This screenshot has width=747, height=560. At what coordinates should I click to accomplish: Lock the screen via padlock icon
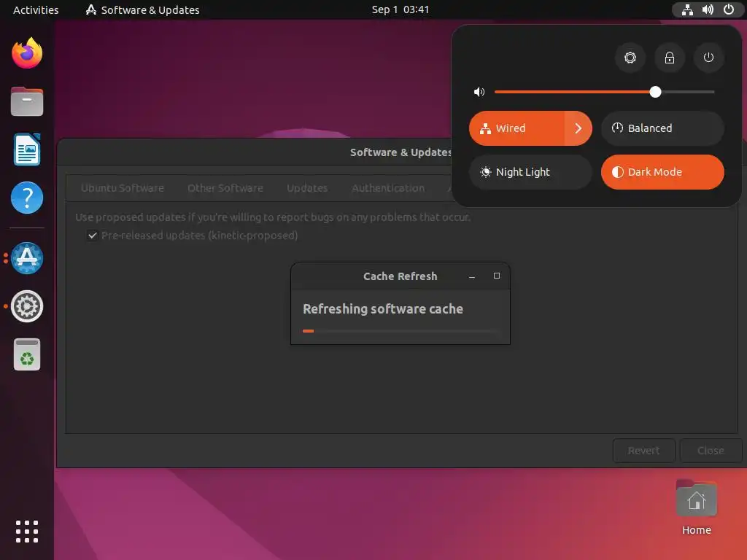670,58
